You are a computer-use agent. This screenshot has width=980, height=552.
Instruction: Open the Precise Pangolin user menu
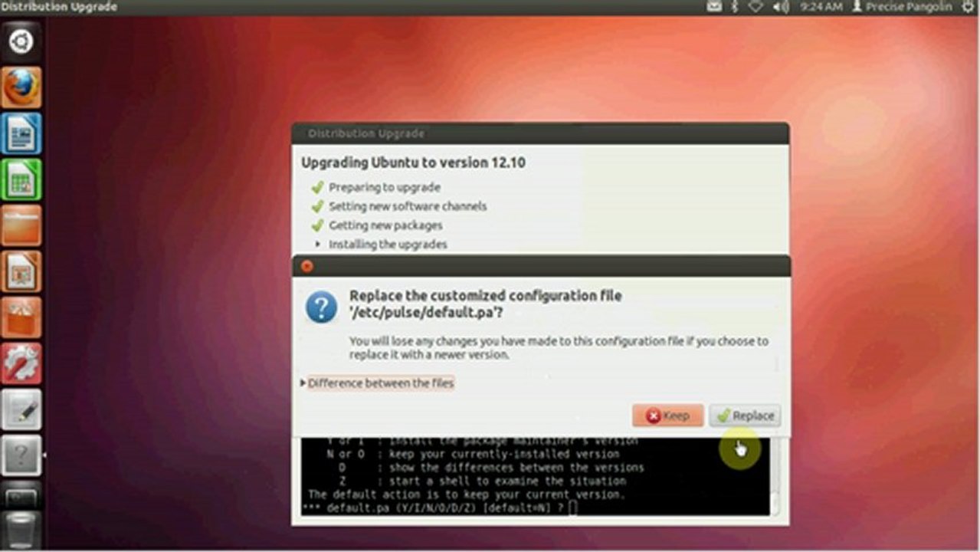click(x=901, y=7)
